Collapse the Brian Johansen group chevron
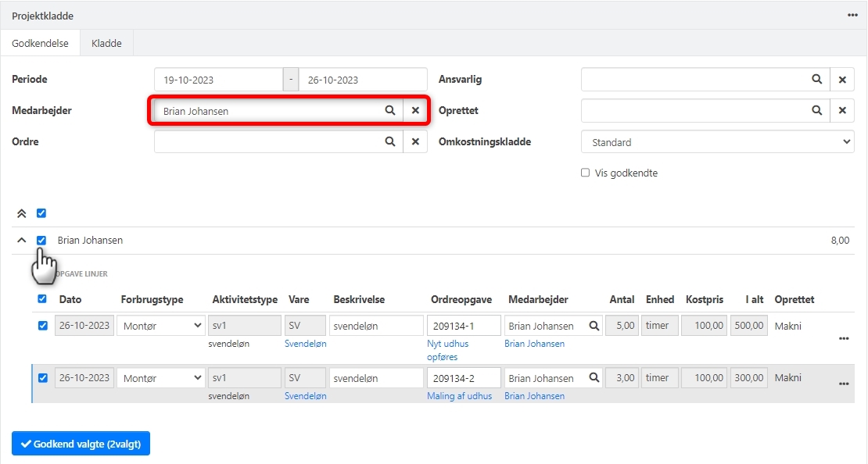The image size is (868, 464). (x=22, y=241)
